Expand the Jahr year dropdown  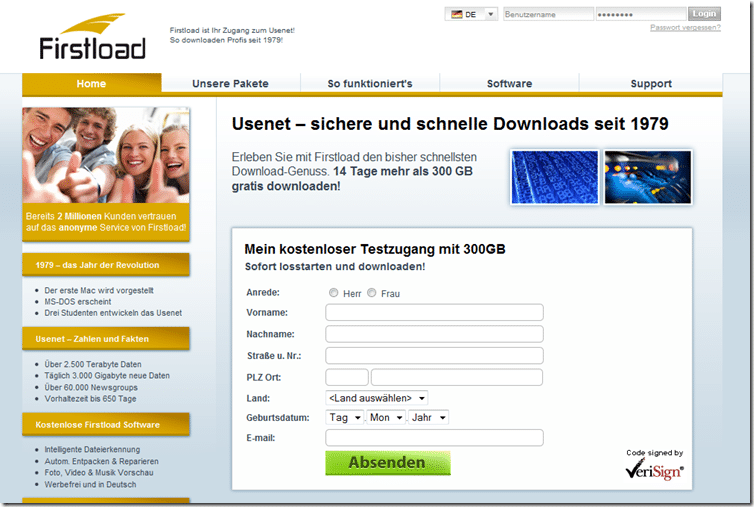[x=428, y=418]
